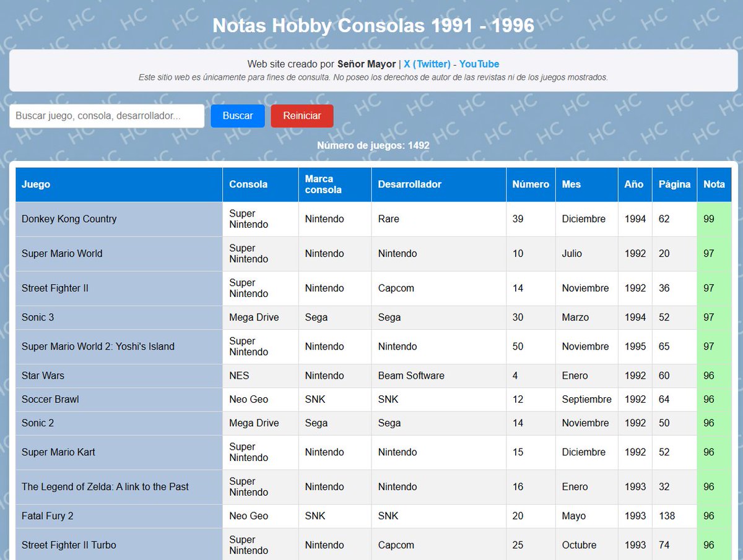Open the YouTube link
Viewport: 743px width, 560px height.
[x=479, y=64]
